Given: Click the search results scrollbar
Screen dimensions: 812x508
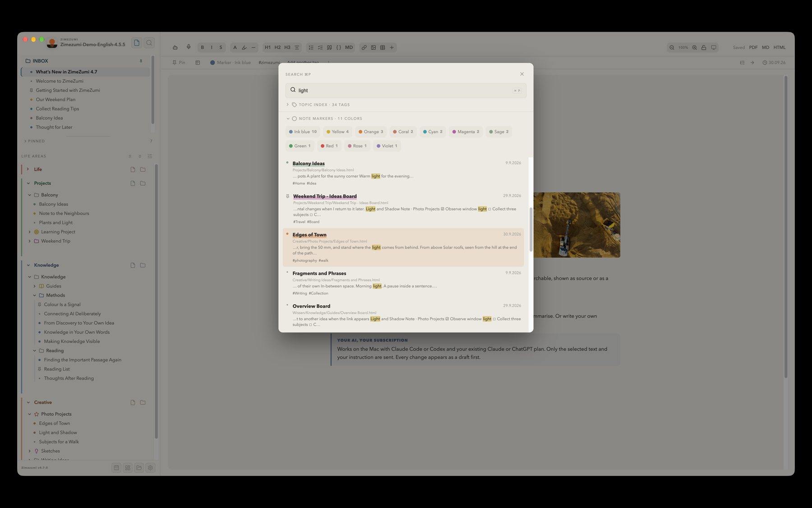Looking at the screenshot, I should pos(531,230).
